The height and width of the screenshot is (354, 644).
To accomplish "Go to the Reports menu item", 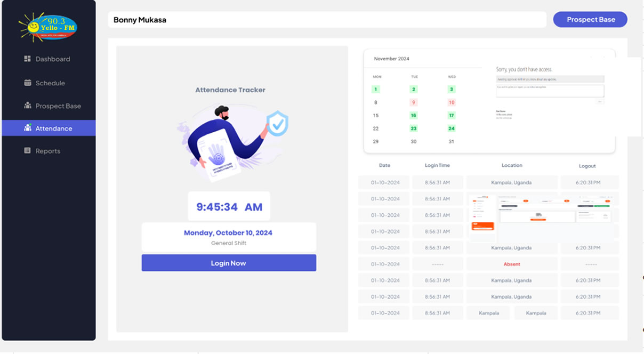I will click(47, 151).
